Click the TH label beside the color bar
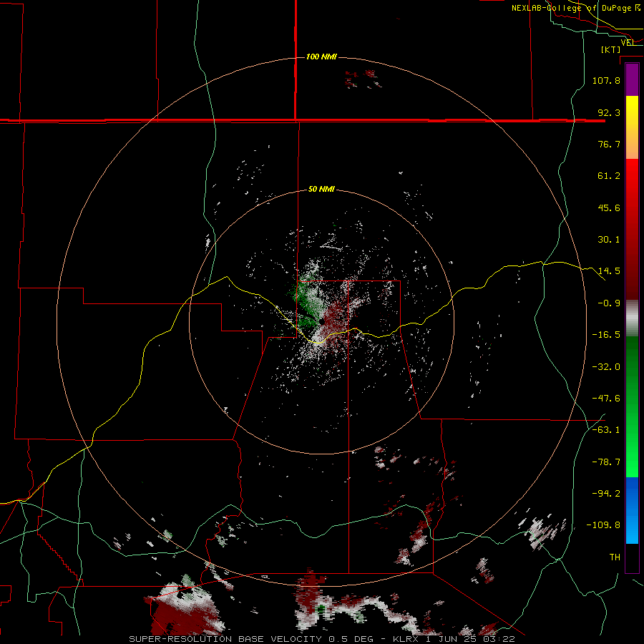 pos(615,557)
